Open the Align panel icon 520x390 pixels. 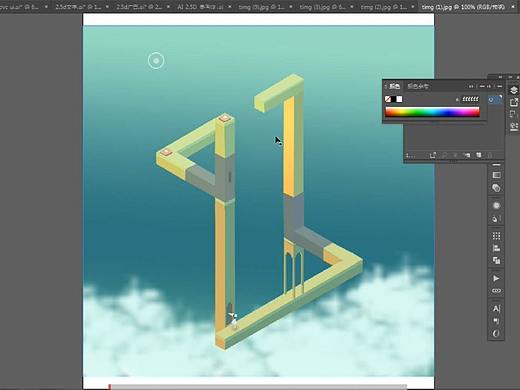pyautogui.click(x=496, y=248)
